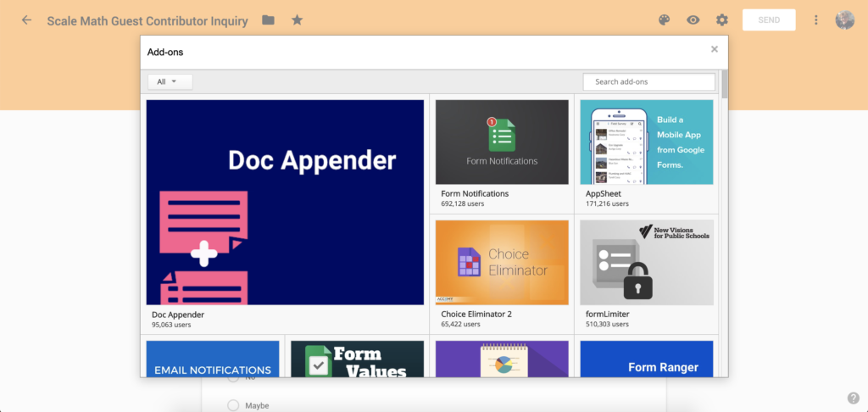Open form settings gear icon

[721, 20]
